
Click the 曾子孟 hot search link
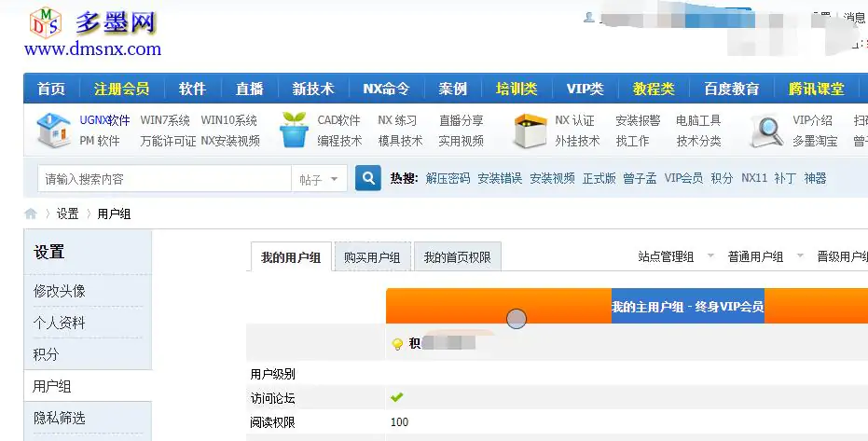pos(640,178)
